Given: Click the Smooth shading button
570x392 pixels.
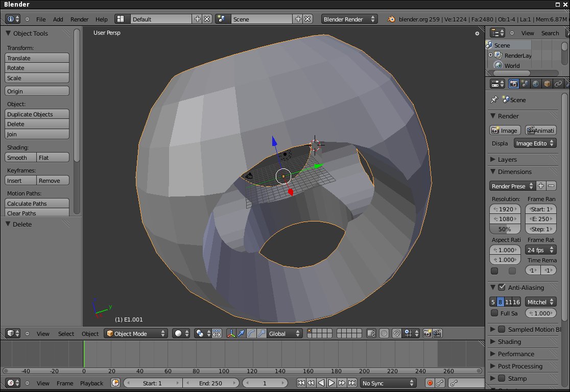Looking at the screenshot, I should [x=21, y=158].
